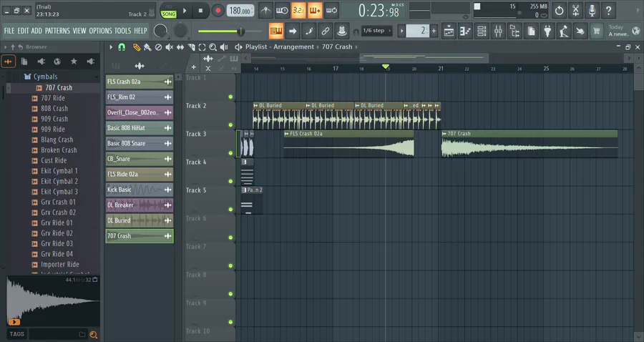Click the 707 Crash clip on Track 3

pos(530,144)
